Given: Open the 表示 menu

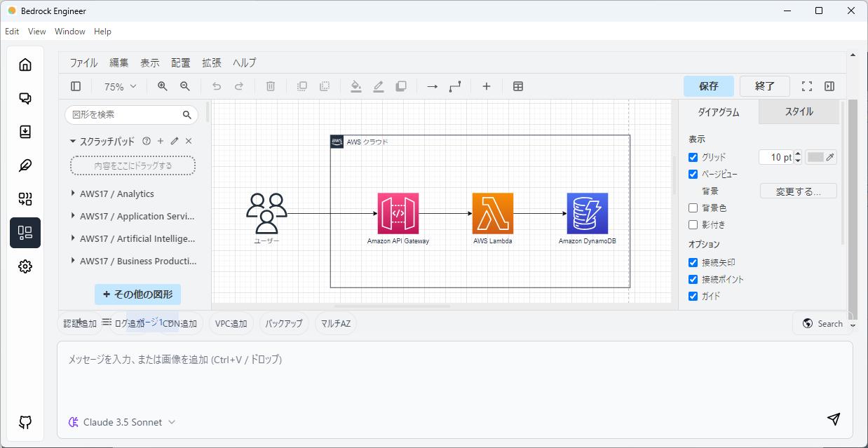Looking at the screenshot, I should point(150,62).
